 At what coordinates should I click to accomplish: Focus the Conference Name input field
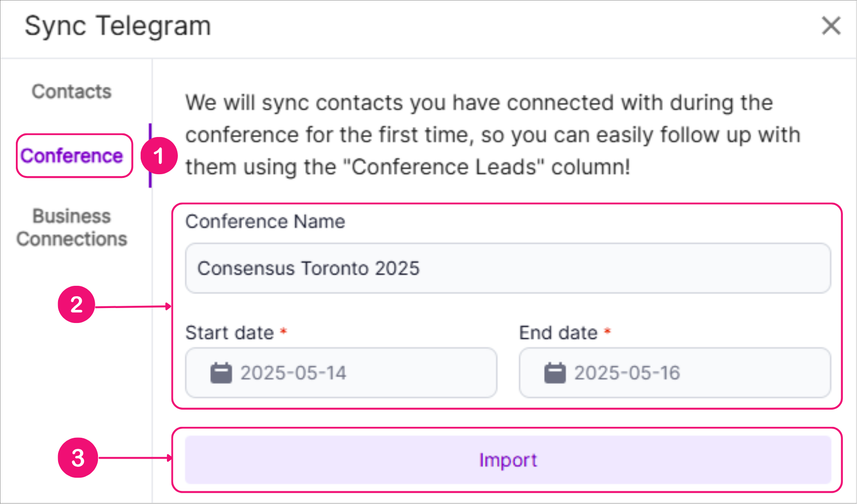tap(508, 268)
